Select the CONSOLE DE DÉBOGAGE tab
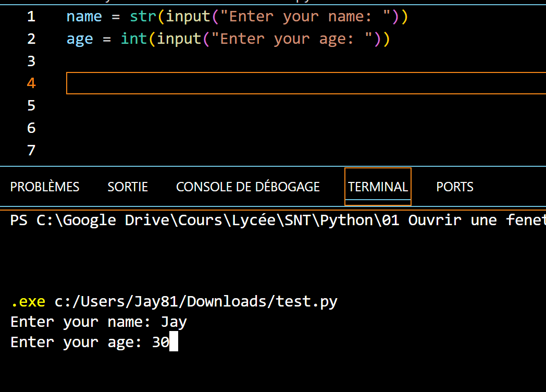 point(247,187)
